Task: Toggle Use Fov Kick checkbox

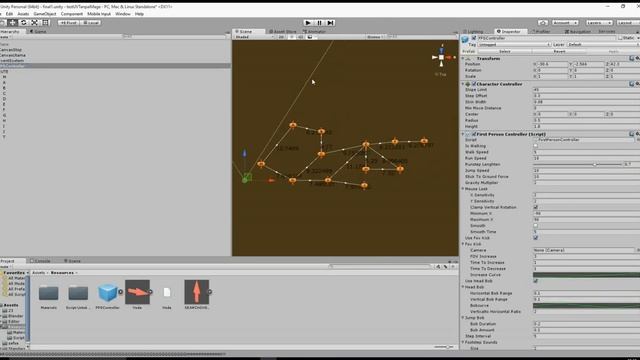Action: [536, 238]
